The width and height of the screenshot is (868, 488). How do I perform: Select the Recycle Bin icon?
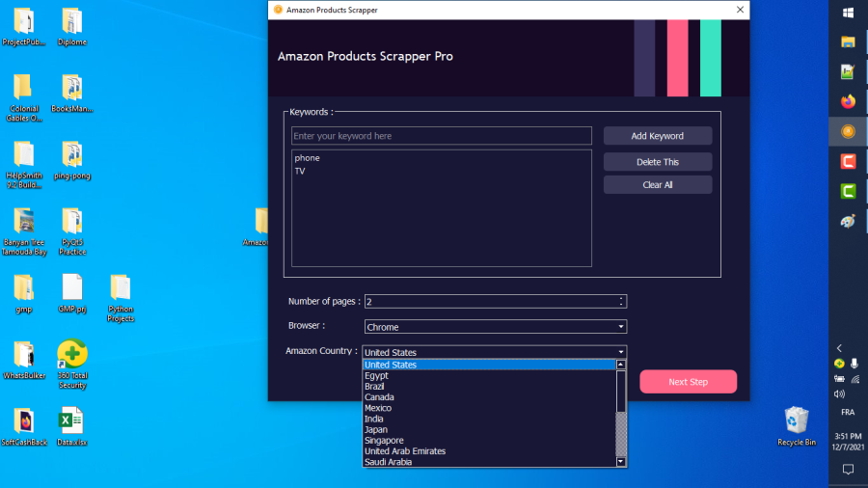tap(796, 426)
